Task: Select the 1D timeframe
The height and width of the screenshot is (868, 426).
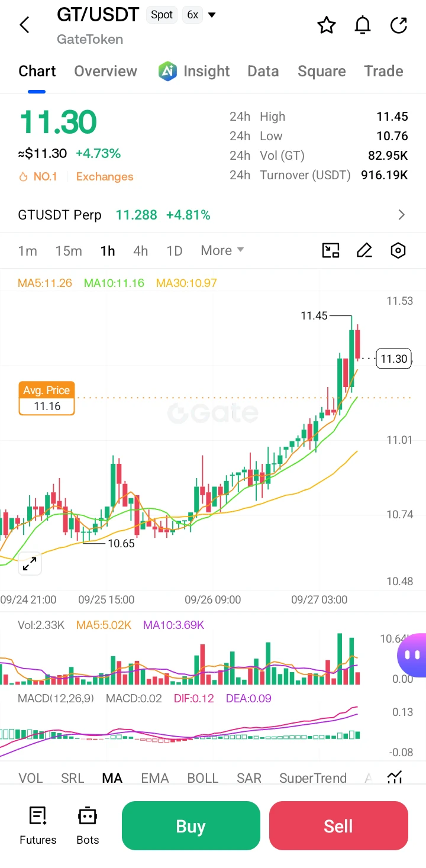Action: [x=175, y=250]
